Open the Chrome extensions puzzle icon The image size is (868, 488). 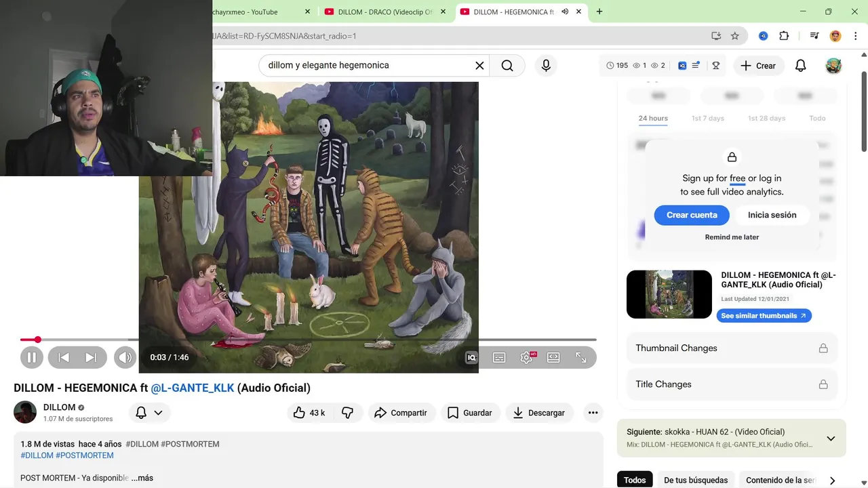(x=784, y=36)
